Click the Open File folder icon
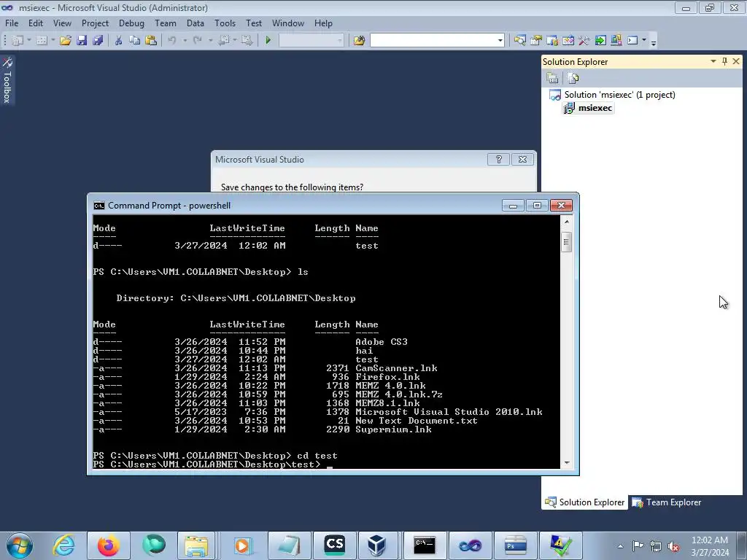 click(65, 41)
